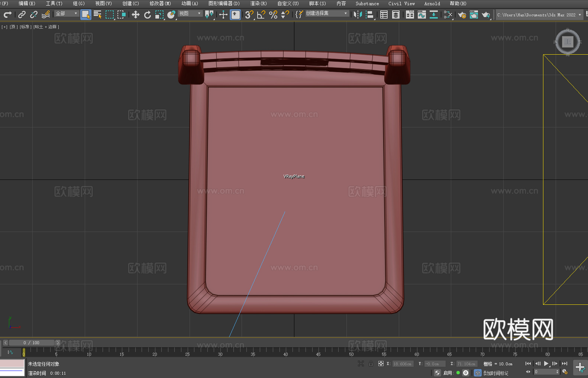Open Render Setup teapot icon
The image size is (588, 378).
point(462,14)
